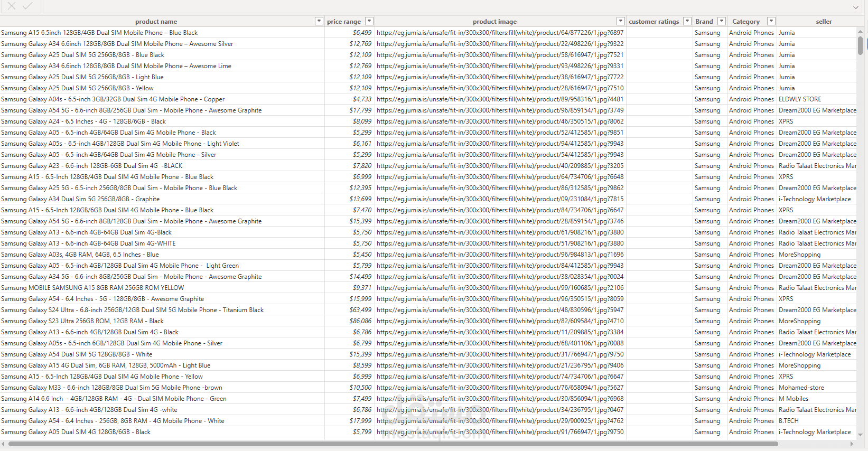868x451 pixels.
Task: Click the vertical scrollbar thumb
Action: click(860, 45)
